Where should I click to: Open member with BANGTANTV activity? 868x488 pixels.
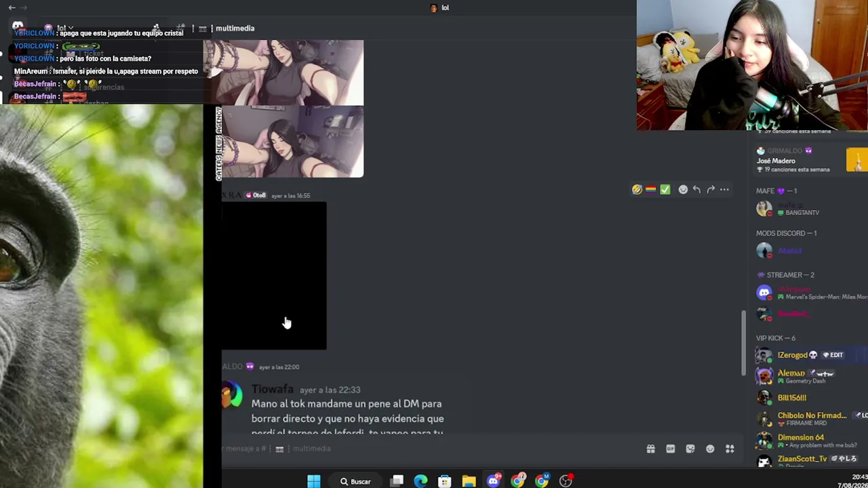pos(807,208)
